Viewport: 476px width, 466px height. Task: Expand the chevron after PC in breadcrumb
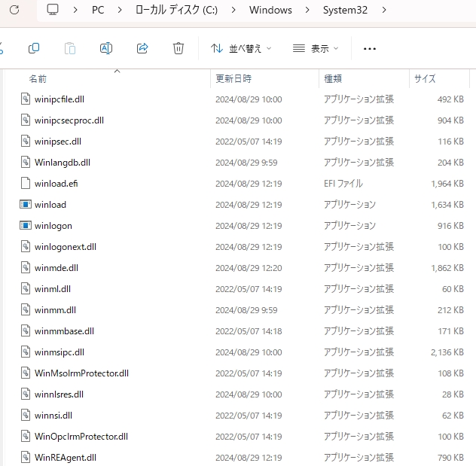(x=120, y=10)
